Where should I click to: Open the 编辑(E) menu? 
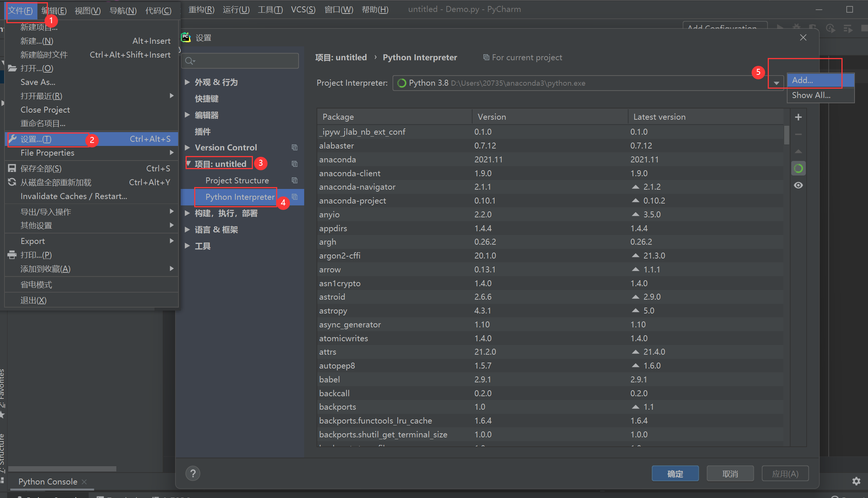tap(54, 10)
